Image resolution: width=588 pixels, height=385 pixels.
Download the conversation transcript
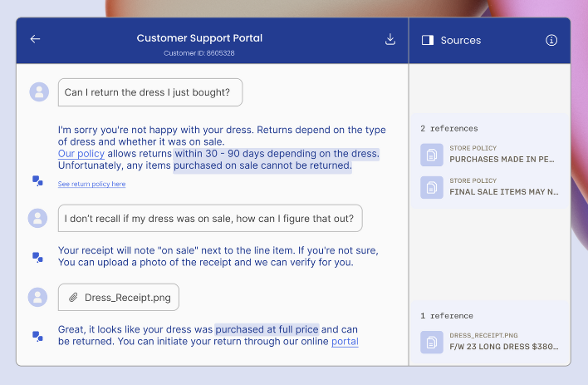390,39
